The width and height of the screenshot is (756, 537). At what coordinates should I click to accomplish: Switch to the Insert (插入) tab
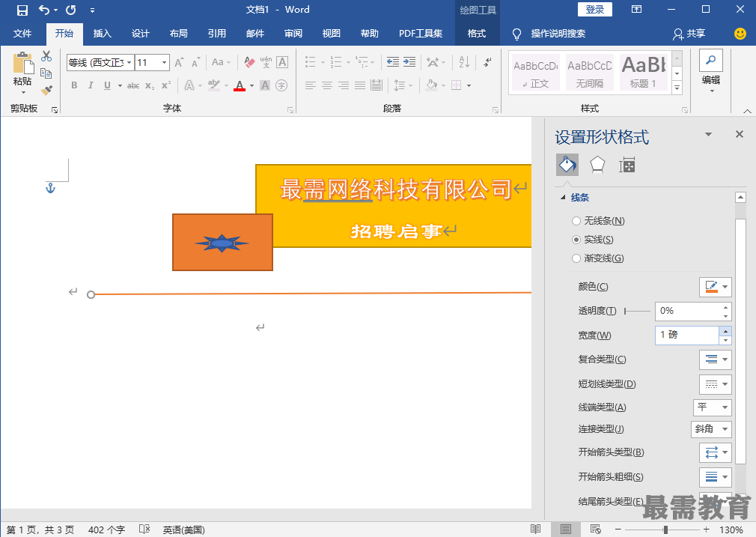pyautogui.click(x=103, y=34)
